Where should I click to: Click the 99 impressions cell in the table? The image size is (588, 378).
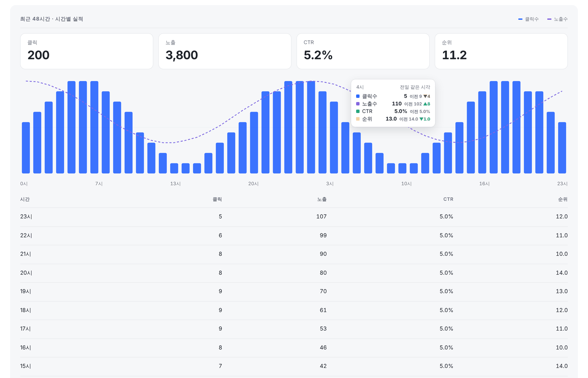pos(323,236)
